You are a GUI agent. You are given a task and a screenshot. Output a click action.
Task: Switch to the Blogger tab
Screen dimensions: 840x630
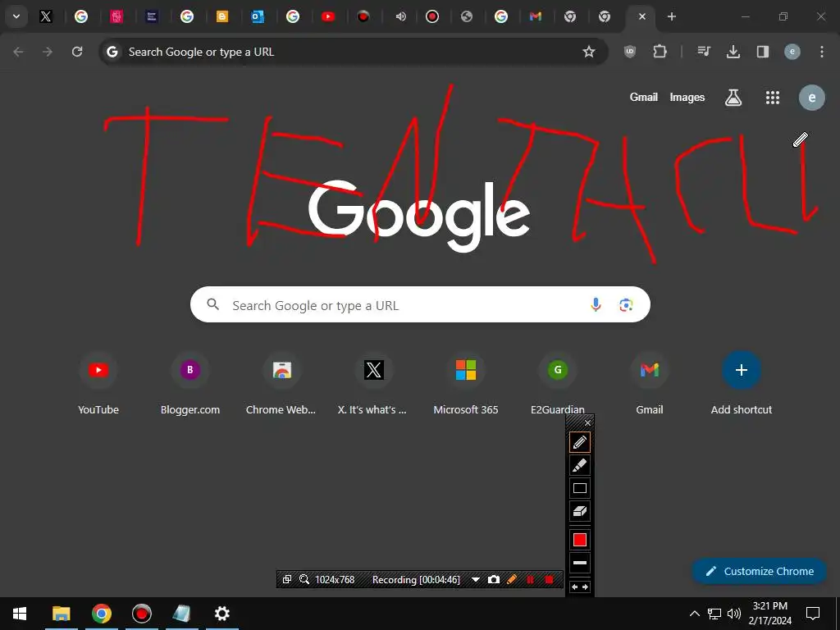pyautogui.click(x=221, y=16)
